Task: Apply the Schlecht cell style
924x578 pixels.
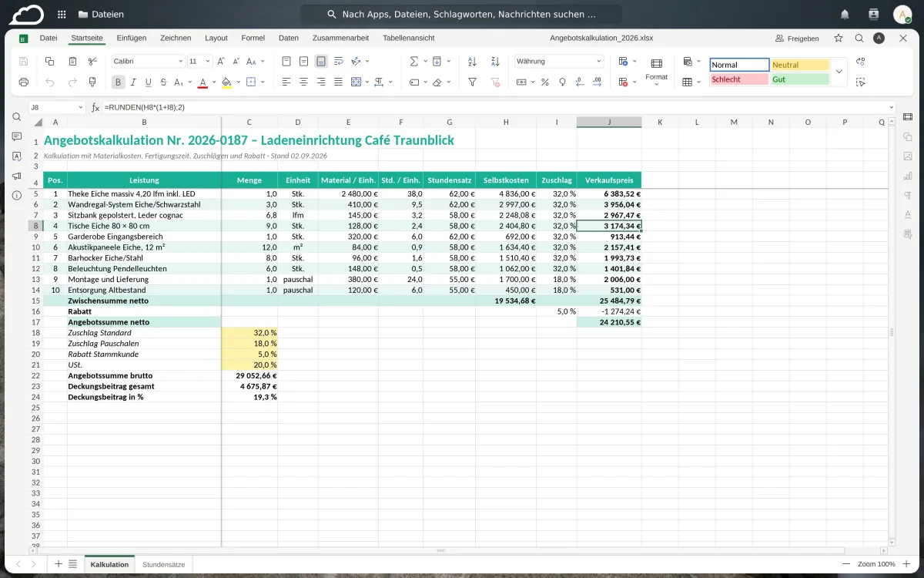Action: click(739, 79)
